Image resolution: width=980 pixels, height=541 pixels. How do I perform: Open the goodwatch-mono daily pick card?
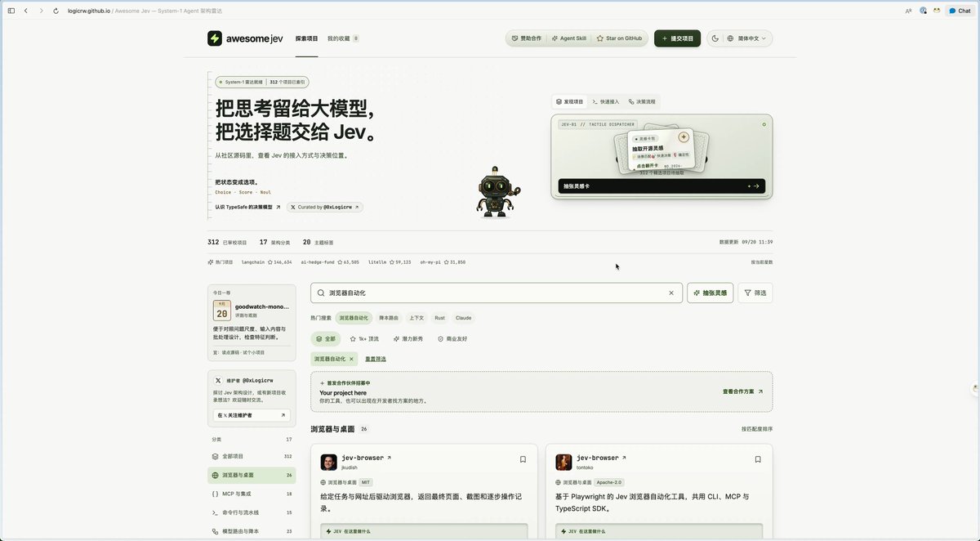252,323
